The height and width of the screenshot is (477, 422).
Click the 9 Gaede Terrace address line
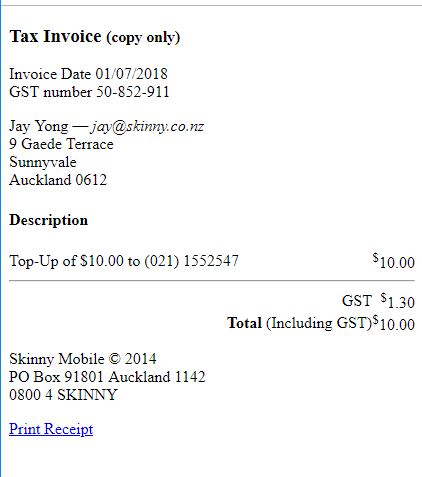(61, 144)
